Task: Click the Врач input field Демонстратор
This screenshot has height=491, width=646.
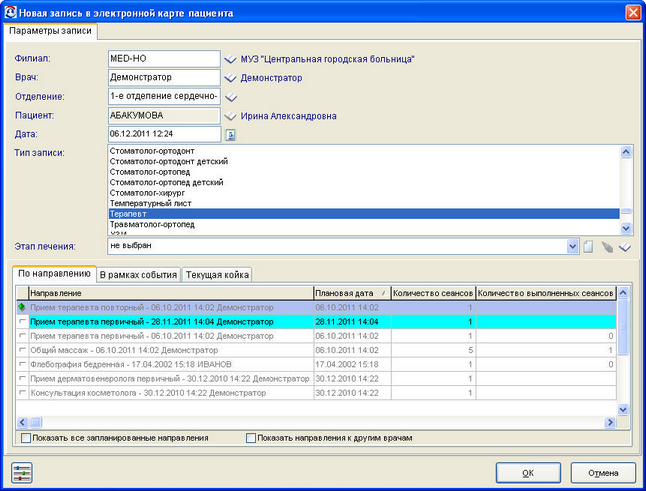Action: pyautogui.click(x=164, y=77)
